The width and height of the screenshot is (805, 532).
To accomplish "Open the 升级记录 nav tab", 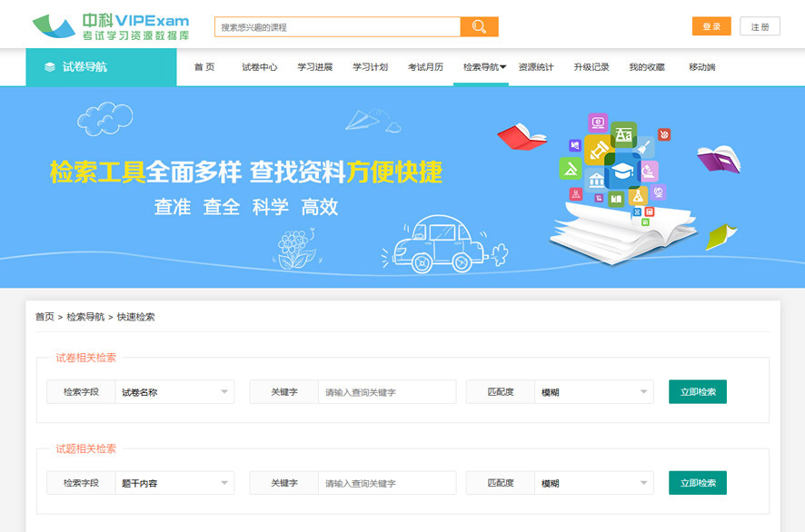I will click(591, 66).
